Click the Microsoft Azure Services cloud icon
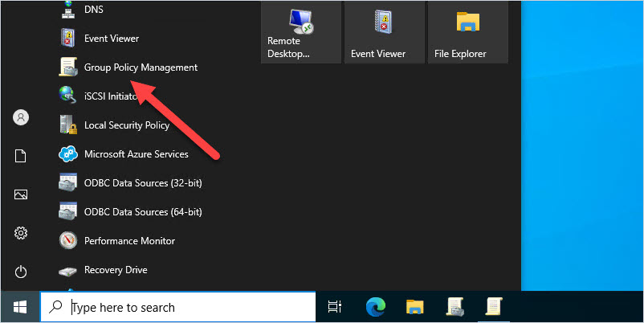 coord(67,154)
